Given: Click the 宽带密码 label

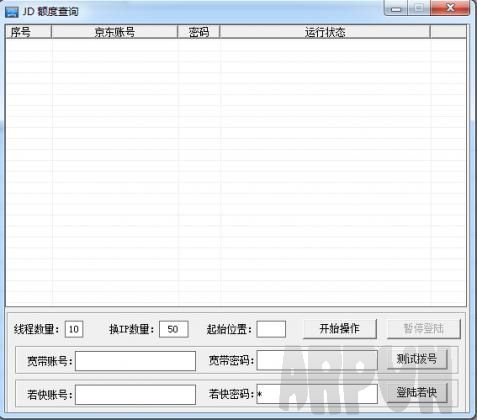Looking at the screenshot, I should click(x=231, y=360).
